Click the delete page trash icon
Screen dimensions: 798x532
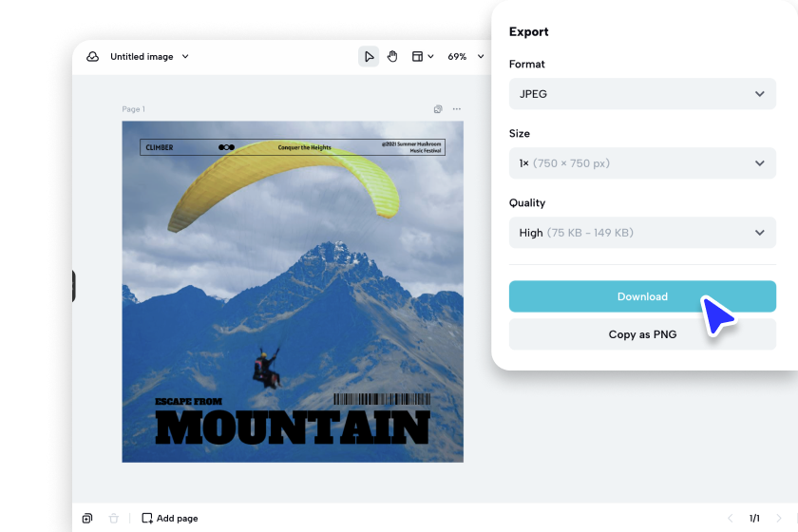[114, 519]
